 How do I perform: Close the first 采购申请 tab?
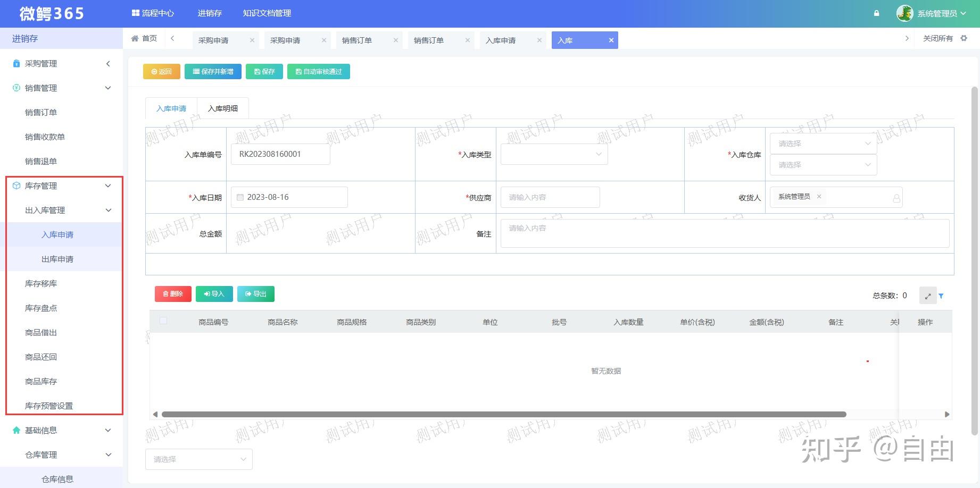252,40
